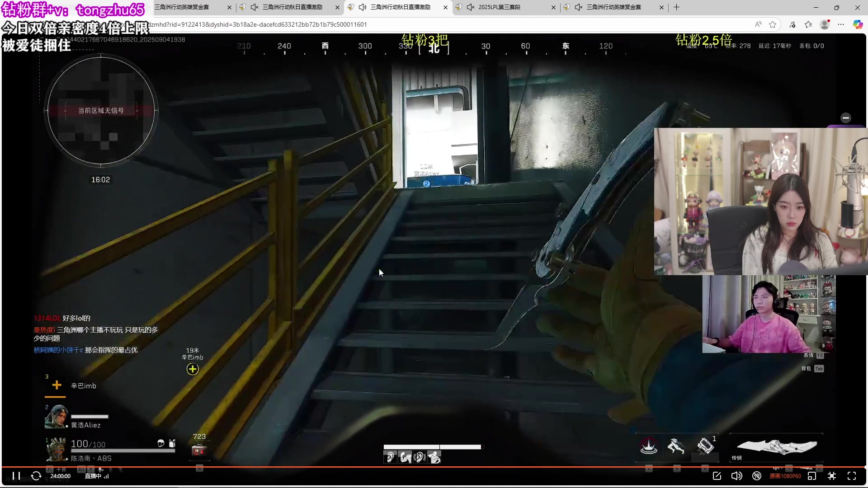Image resolution: width=868 pixels, height=488 pixels.
Task: Click the 723 ammo box item icon
Action: [199, 450]
